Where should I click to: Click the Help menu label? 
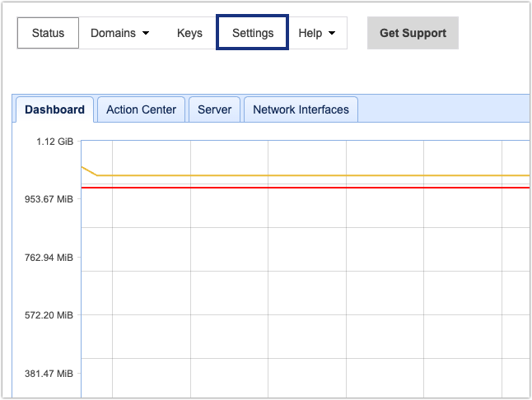[310, 33]
